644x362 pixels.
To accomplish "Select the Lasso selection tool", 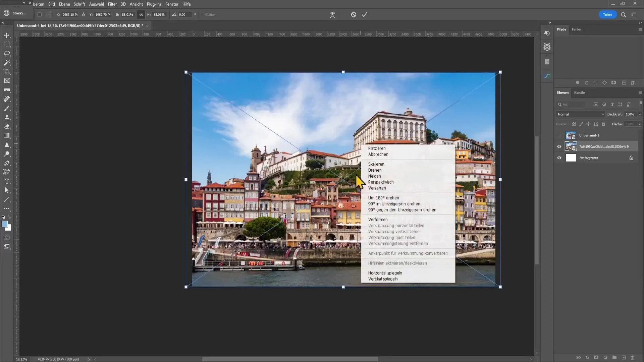I will [7, 53].
